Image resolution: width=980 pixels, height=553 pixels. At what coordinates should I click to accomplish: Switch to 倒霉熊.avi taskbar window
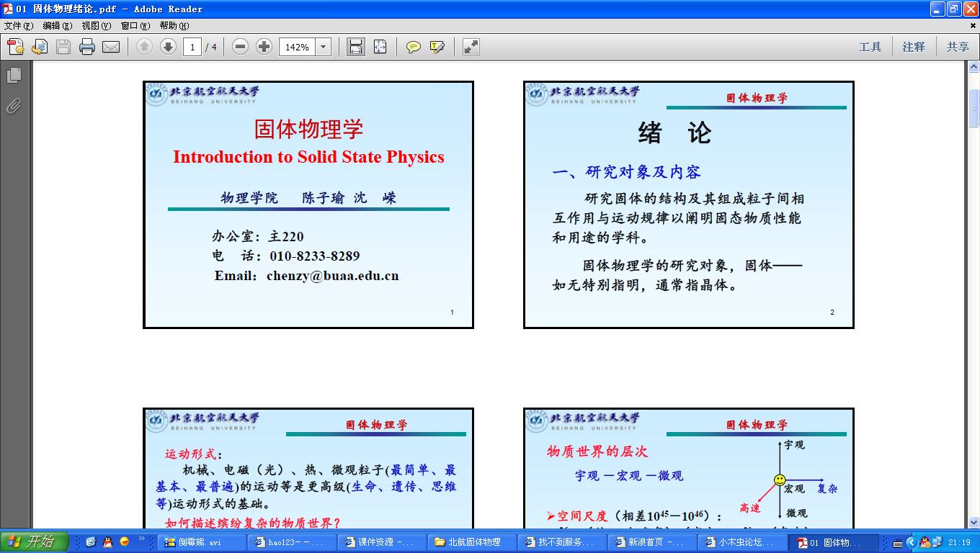tap(202, 542)
